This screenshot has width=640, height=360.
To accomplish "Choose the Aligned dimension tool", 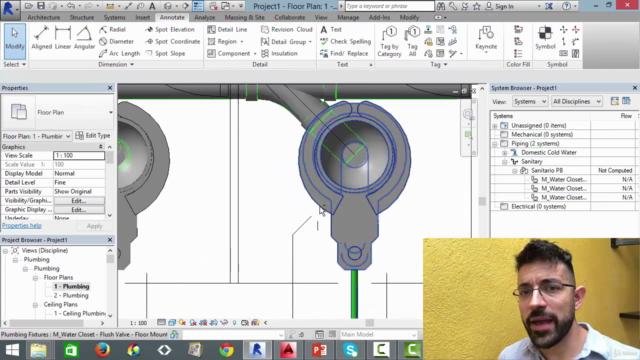I will (41, 38).
